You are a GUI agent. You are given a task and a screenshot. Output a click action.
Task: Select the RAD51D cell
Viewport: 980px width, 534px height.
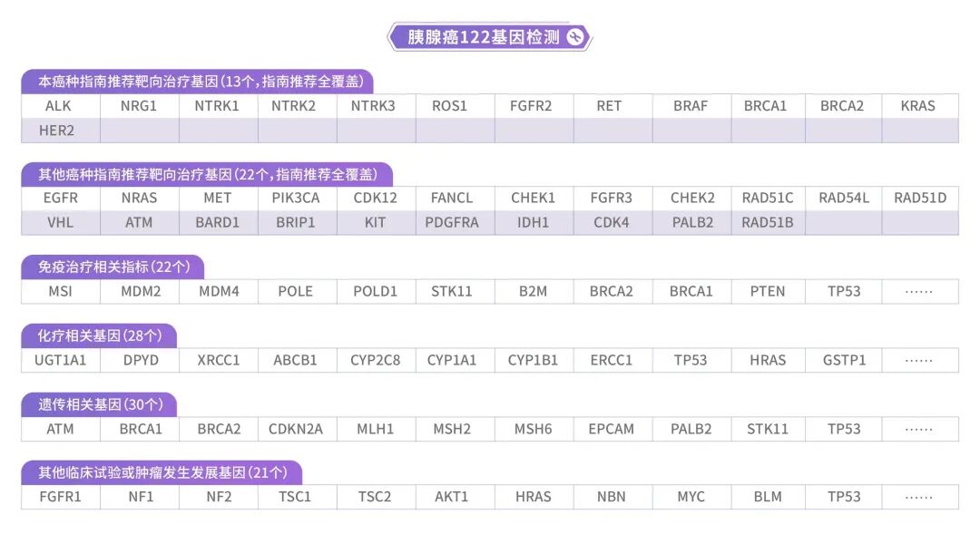point(920,198)
